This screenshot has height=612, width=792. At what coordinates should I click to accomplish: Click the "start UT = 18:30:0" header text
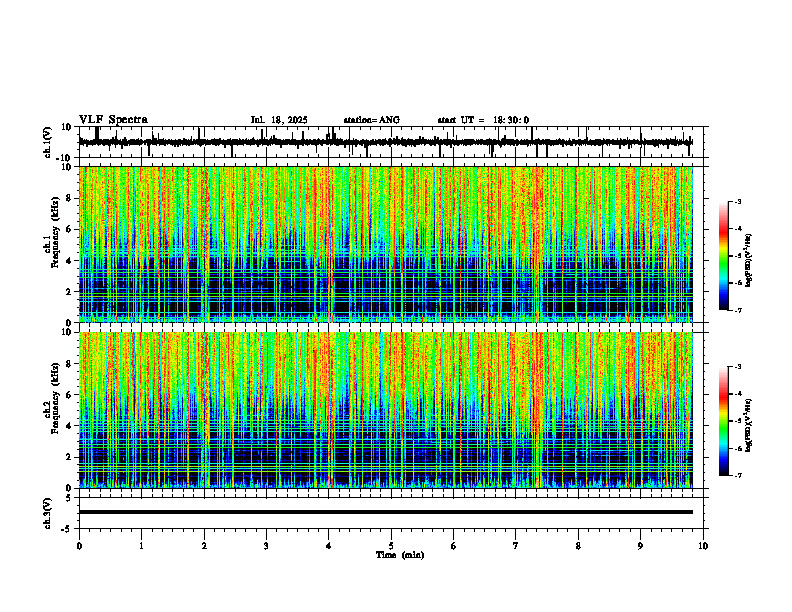(x=483, y=120)
